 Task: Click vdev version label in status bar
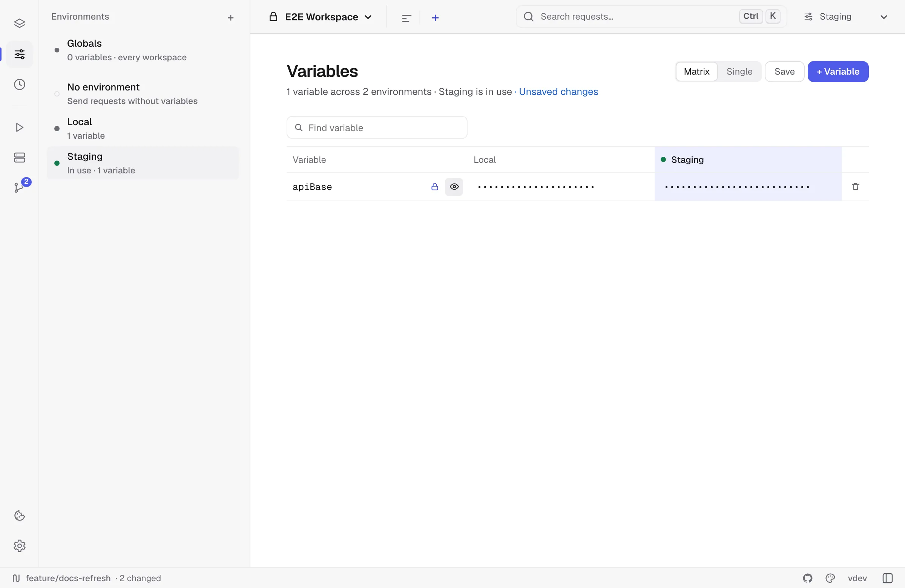(857, 578)
